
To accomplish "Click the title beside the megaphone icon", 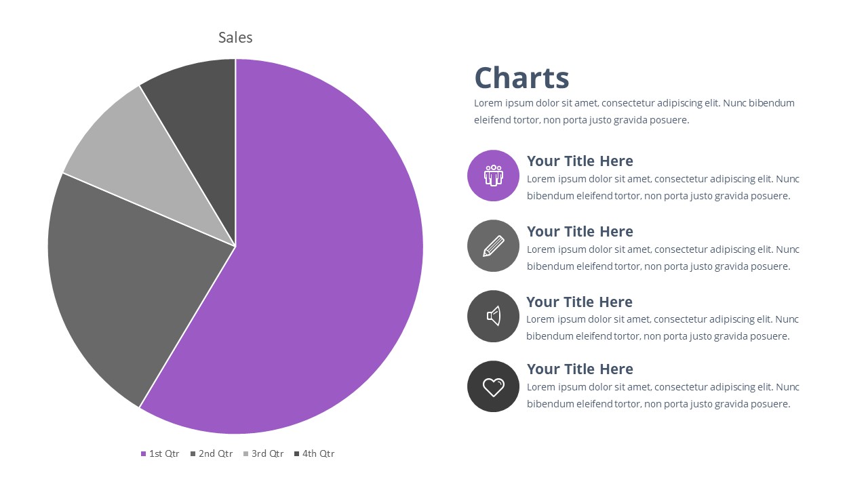I will (579, 302).
